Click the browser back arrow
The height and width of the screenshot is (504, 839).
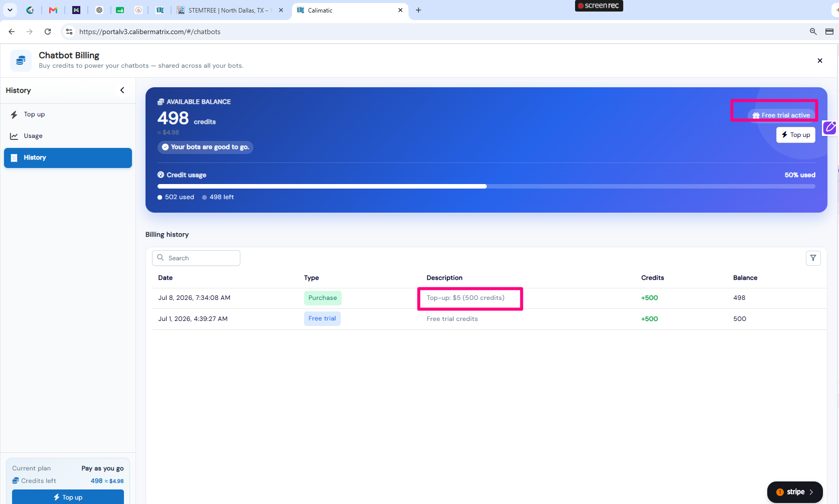pos(12,32)
